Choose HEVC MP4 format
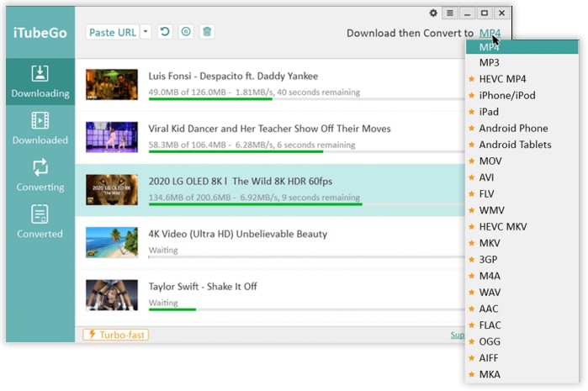 tap(522, 79)
